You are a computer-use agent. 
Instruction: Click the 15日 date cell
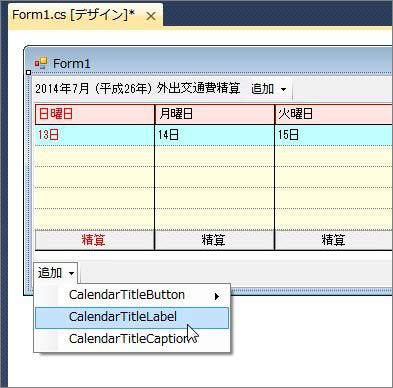coord(334,135)
